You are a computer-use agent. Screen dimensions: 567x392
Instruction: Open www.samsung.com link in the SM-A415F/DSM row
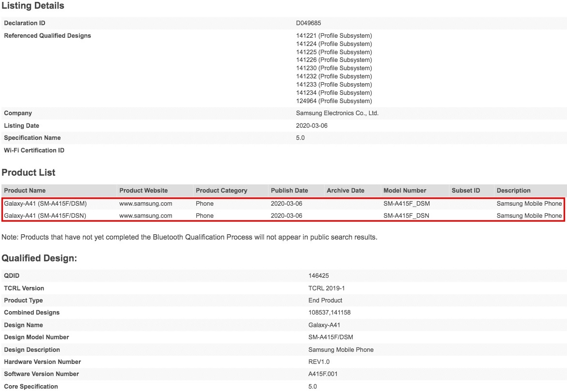(x=146, y=204)
